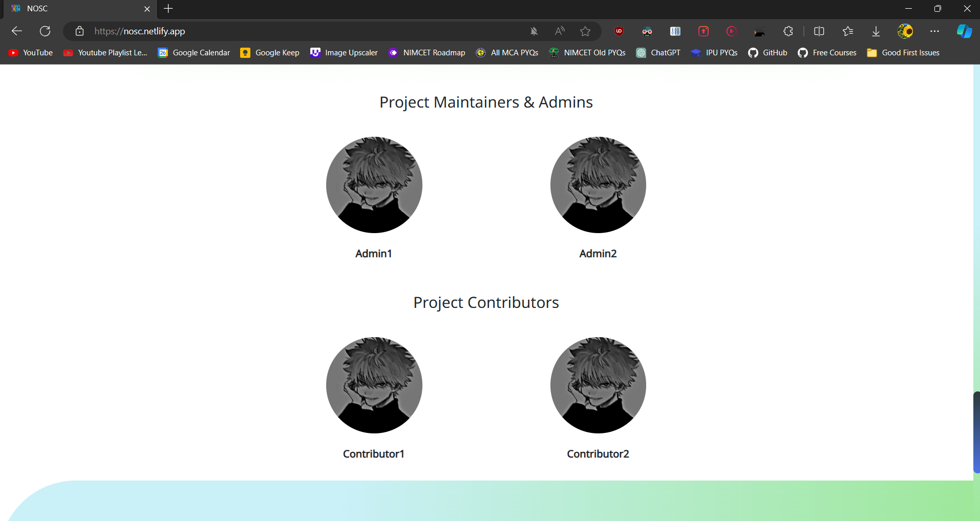Toggle this page as a favorite
980x521 pixels.
585,31
